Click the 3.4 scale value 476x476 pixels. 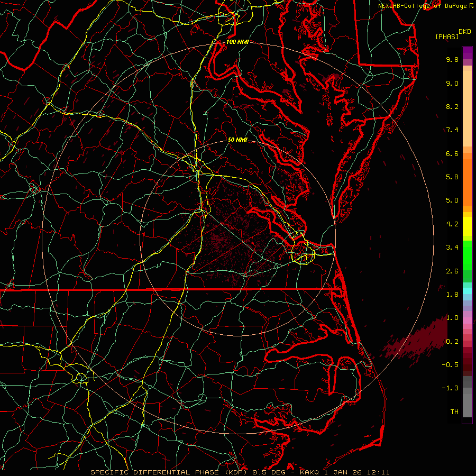(452, 248)
